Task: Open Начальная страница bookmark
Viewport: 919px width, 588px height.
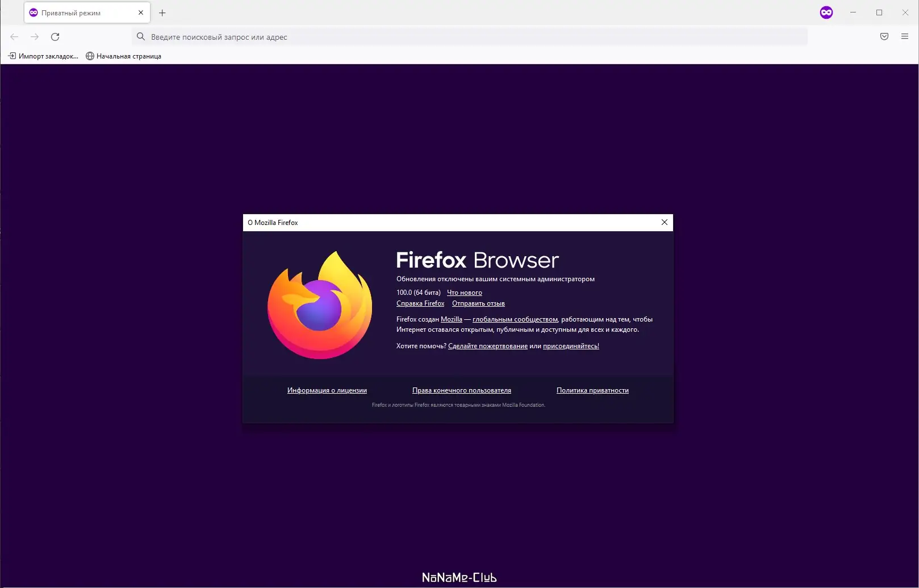Action: point(123,56)
